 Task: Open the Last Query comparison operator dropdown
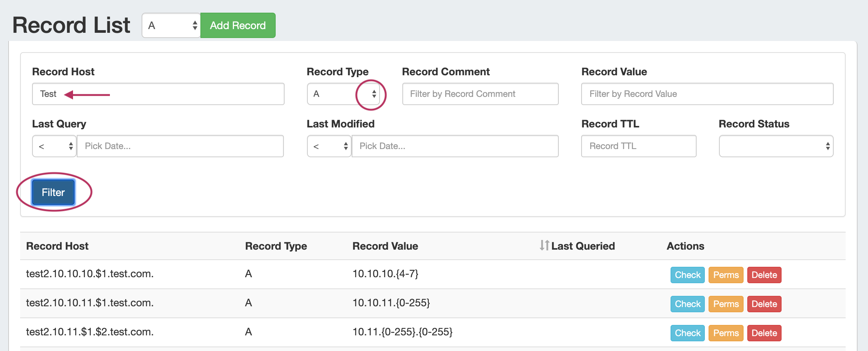click(x=54, y=146)
